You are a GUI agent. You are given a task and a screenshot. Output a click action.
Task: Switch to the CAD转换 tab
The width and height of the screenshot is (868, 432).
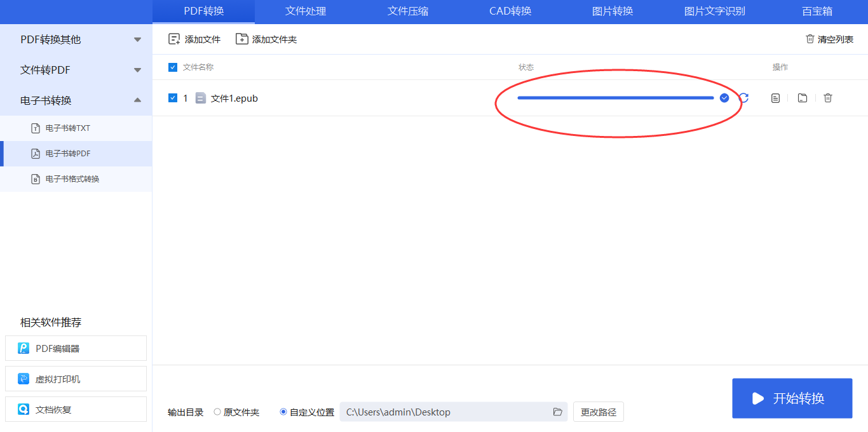[x=510, y=11]
